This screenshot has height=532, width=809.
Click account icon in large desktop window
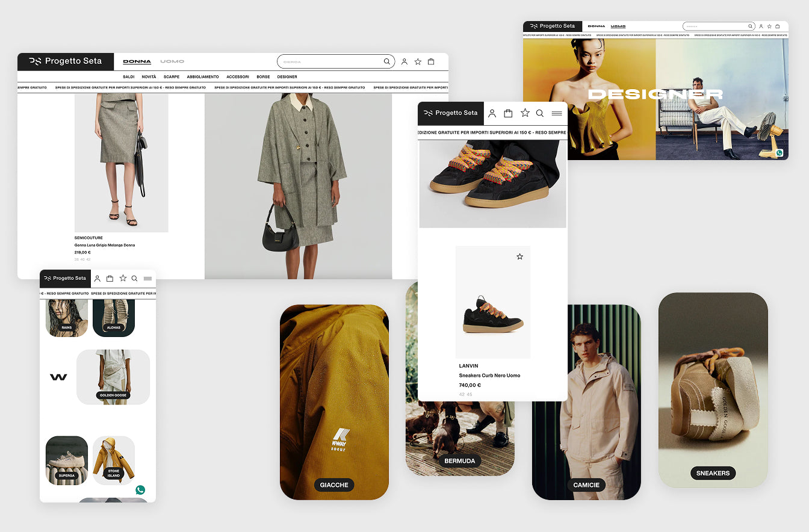click(404, 61)
